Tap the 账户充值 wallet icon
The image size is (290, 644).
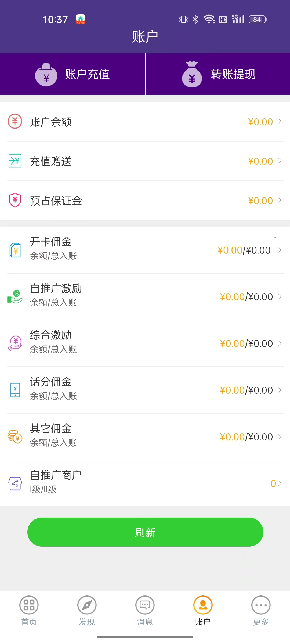coord(46,75)
